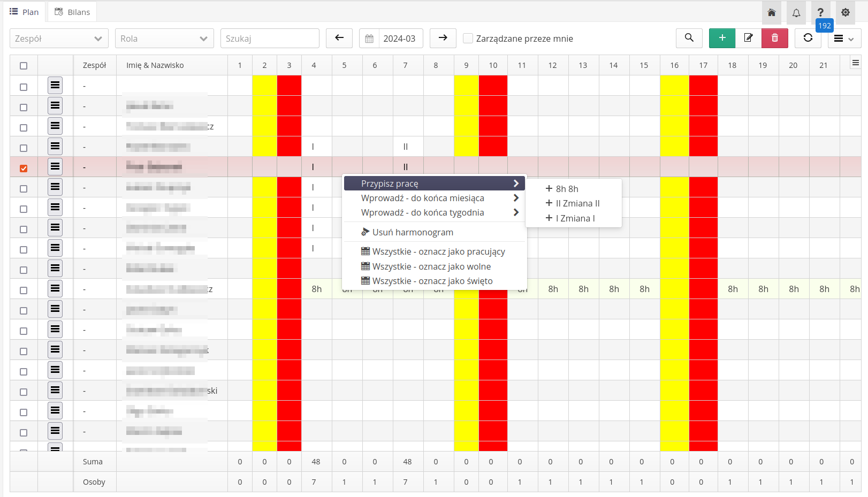868x497 pixels.
Task: Click the home icon in top bar
Action: point(771,12)
